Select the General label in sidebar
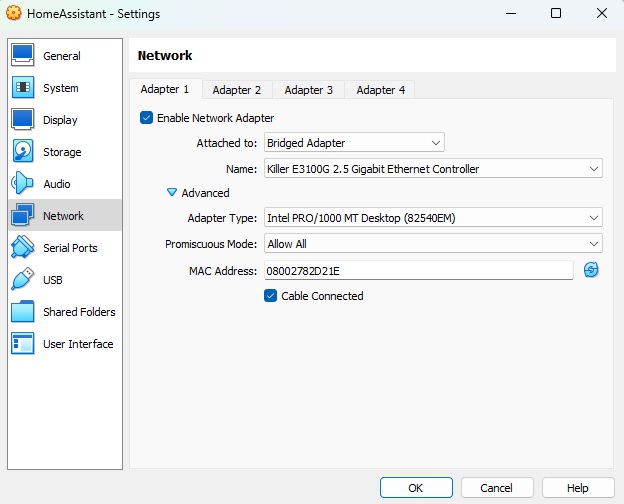 click(x=62, y=56)
